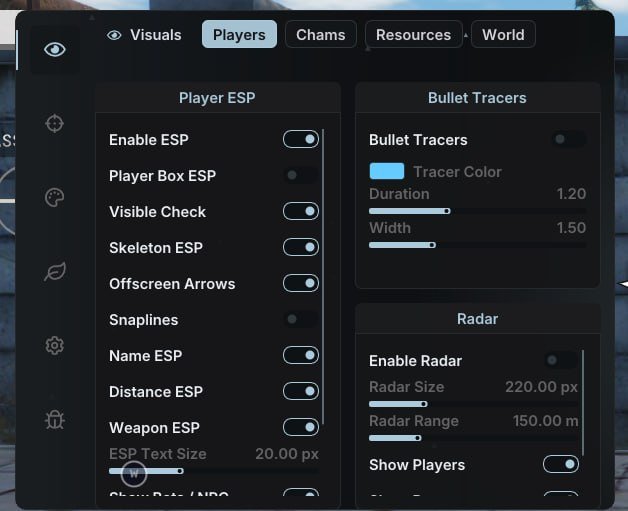Toggle Offscreen Arrows switch
Screen dimensions: 628x511
click(x=301, y=283)
